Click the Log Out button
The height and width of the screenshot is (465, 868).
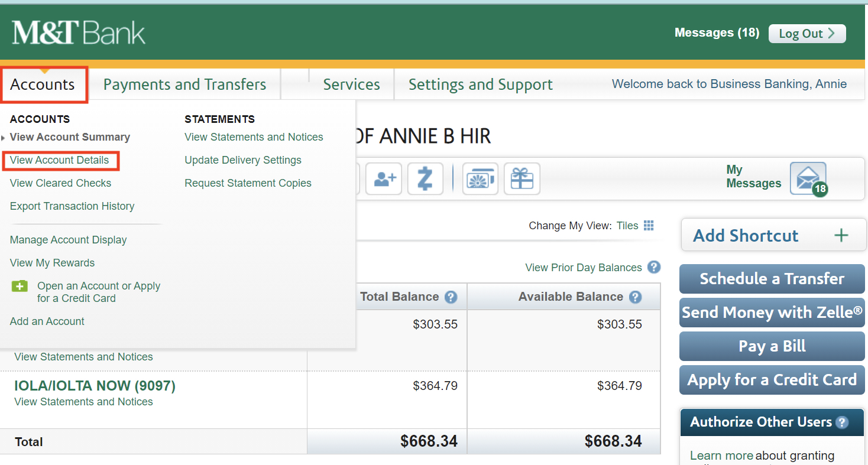tap(807, 33)
